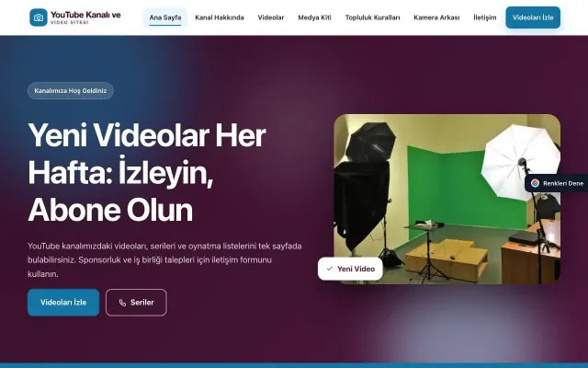Click the camera logo icon in header
The height and width of the screenshot is (368, 588).
pyautogui.click(x=39, y=17)
